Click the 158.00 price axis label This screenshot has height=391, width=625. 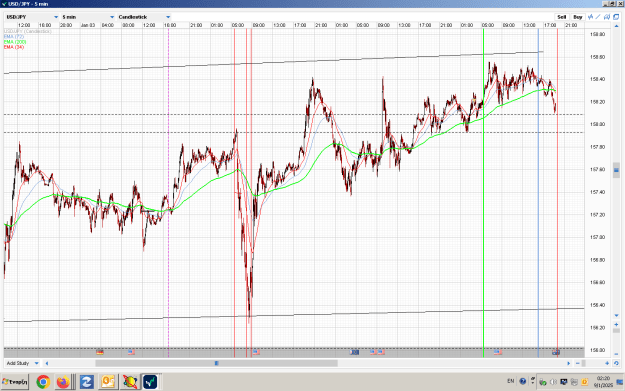pyautogui.click(x=597, y=124)
